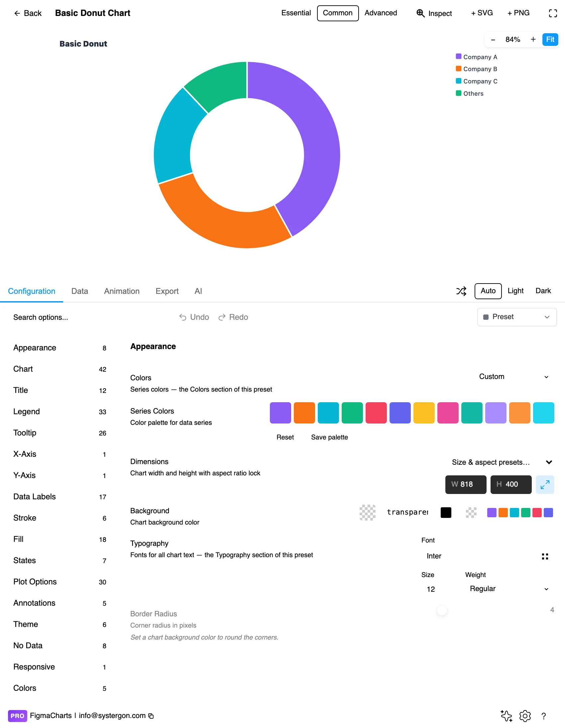The width and height of the screenshot is (565, 728).
Task: Pick the first purple series color swatch
Action: point(280,413)
